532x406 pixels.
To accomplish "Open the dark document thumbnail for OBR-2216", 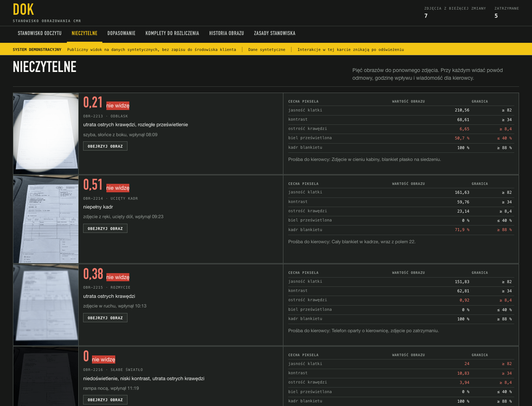I will point(46,376).
